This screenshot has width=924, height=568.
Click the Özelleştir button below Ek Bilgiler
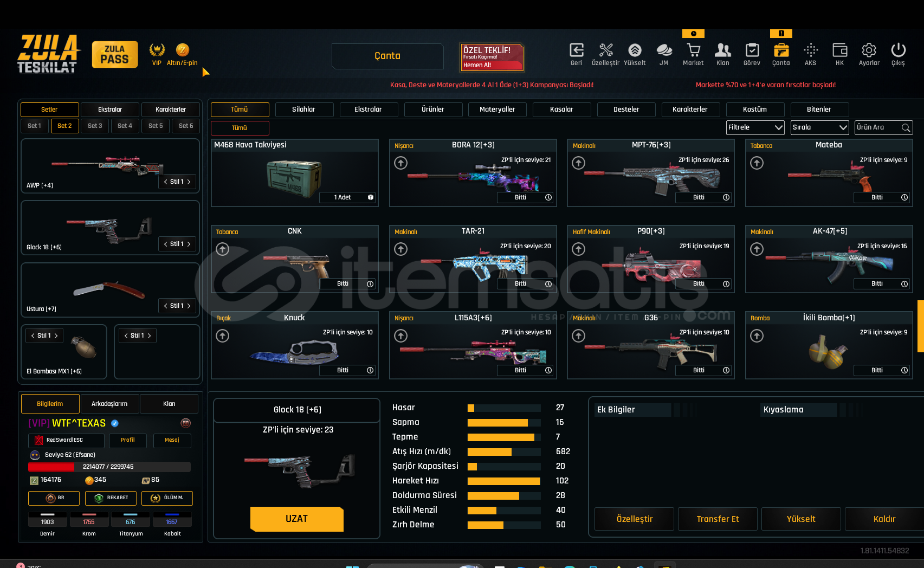pyautogui.click(x=635, y=519)
